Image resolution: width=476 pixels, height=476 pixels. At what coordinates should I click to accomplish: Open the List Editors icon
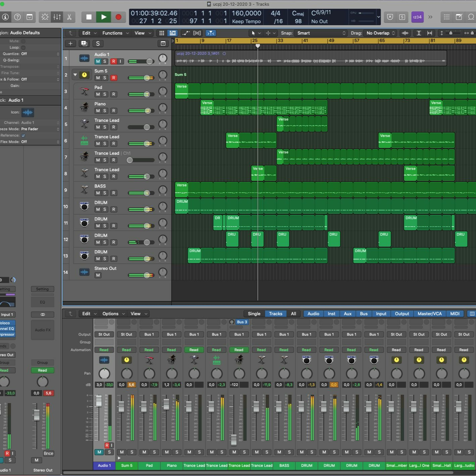tap(447, 17)
